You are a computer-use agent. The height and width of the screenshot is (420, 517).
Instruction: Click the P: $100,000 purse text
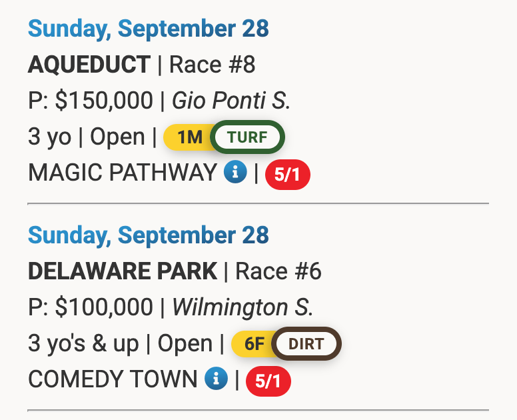(91, 307)
